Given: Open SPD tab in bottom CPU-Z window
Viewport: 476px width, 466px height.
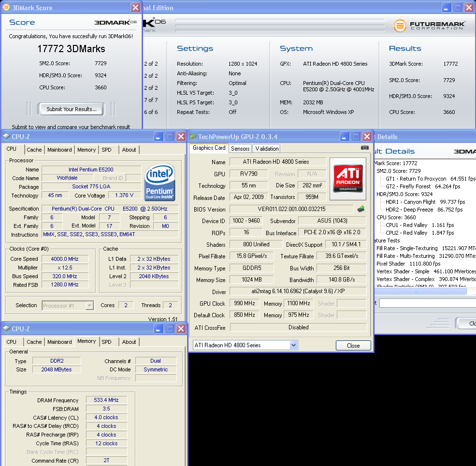Looking at the screenshot, I should point(106,342).
